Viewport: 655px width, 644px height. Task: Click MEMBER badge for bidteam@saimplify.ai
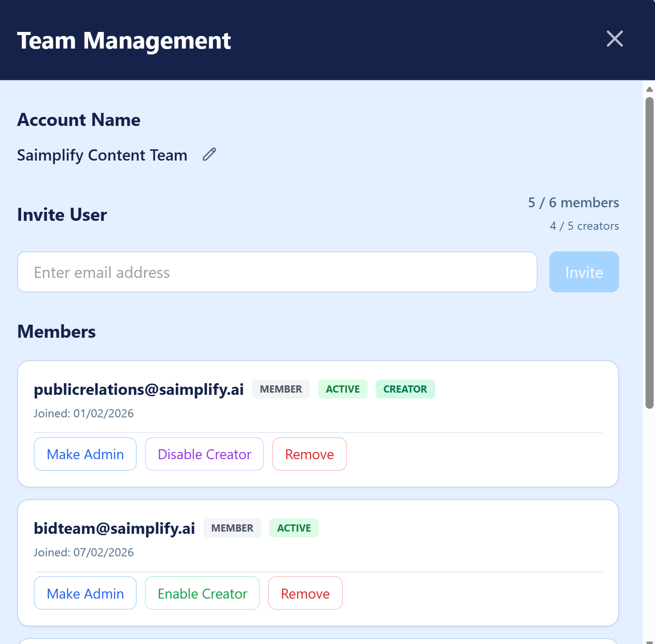[x=232, y=528]
